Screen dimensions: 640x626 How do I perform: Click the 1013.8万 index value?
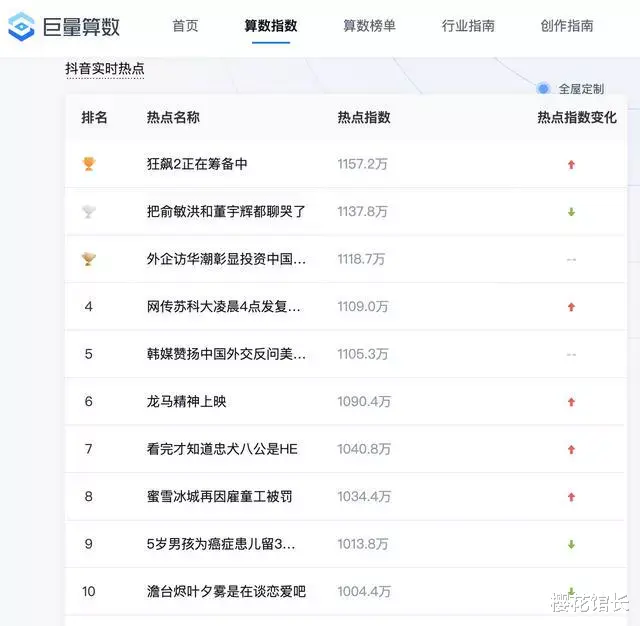[363, 544]
